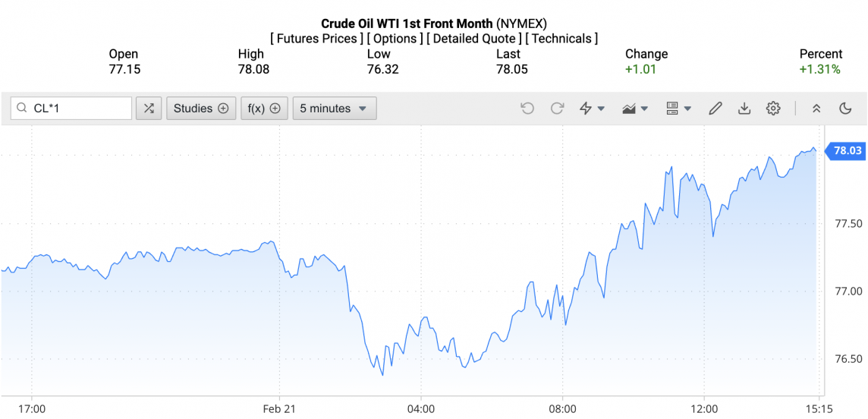Expand the lightning events dropdown
The image size is (868, 419).
[592, 109]
